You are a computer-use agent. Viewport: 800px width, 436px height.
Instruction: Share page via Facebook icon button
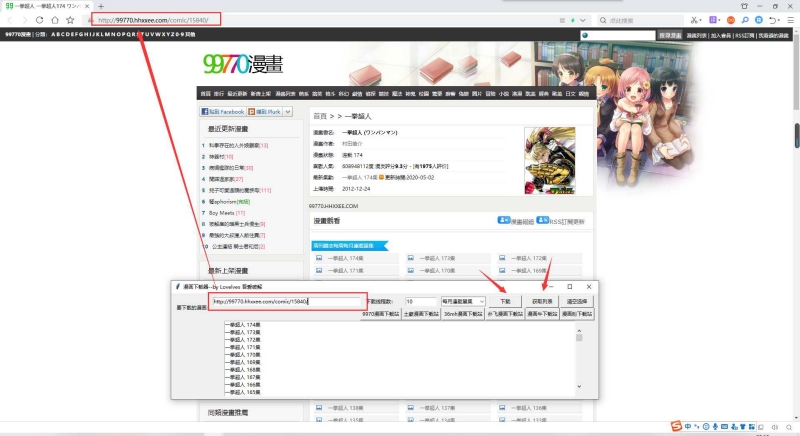pos(222,112)
